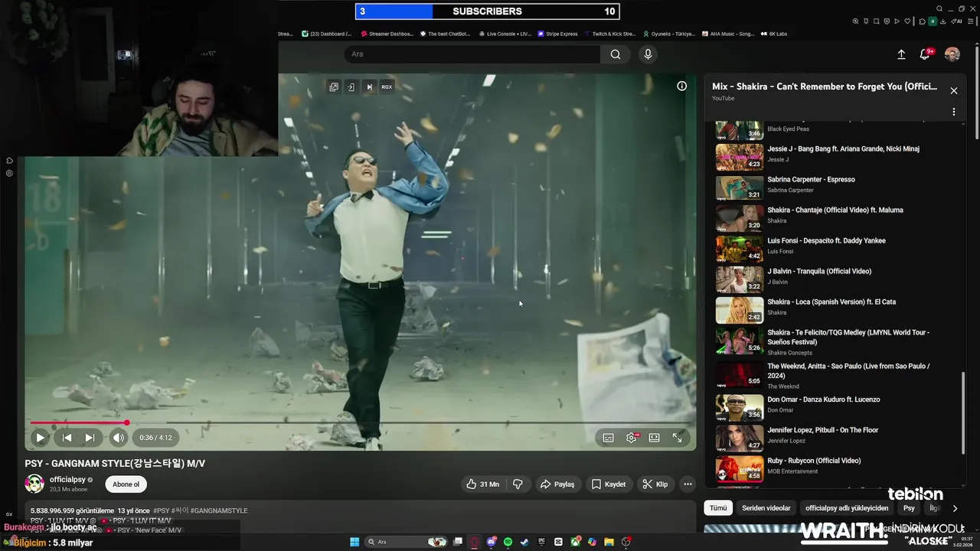The height and width of the screenshot is (551, 980).
Task: Open The best ChatBot bookmark
Action: [x=446, y=34]
